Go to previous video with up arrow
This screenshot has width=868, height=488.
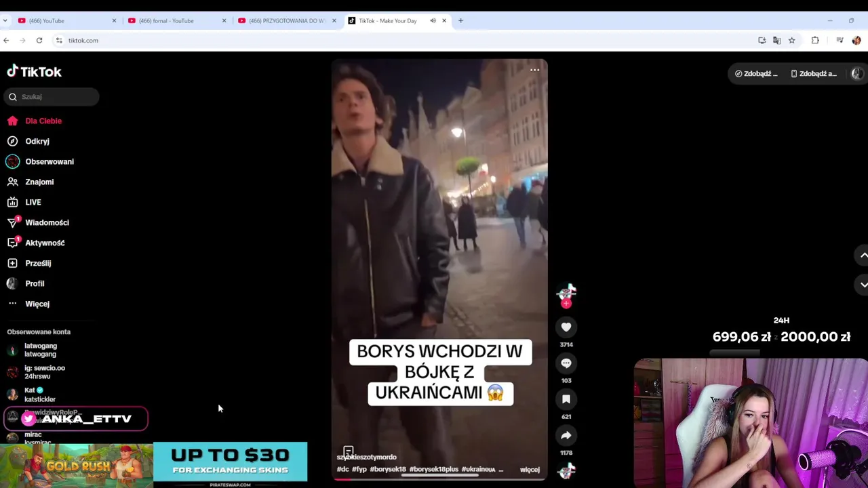coord(863,256)
